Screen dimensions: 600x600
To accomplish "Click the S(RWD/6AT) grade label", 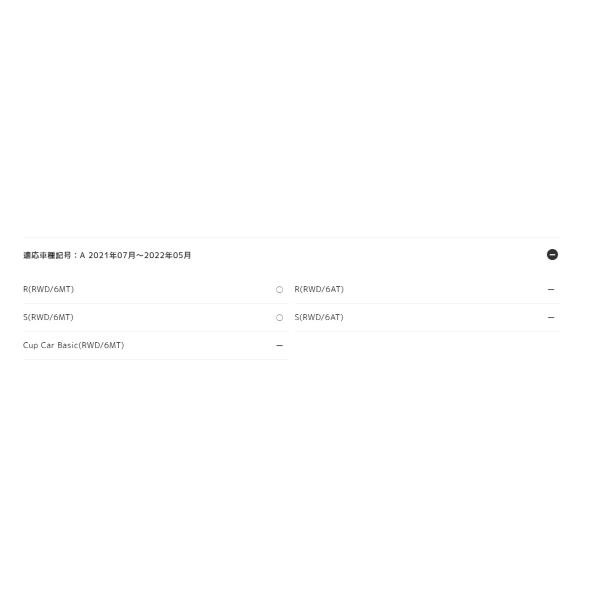I will pyautogui.click(x=319, y=317).
